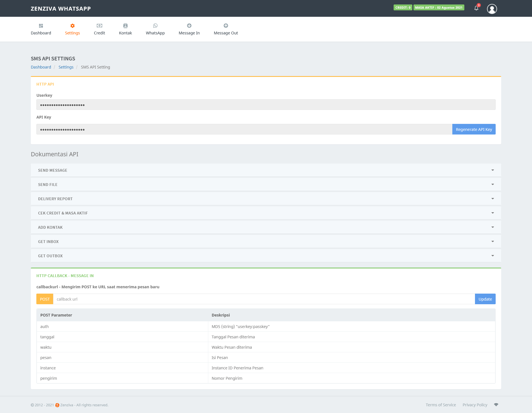Viewport: 532px width, 413px height.
Task: Click the Zenziva logo in the footer
Action: 57,405
